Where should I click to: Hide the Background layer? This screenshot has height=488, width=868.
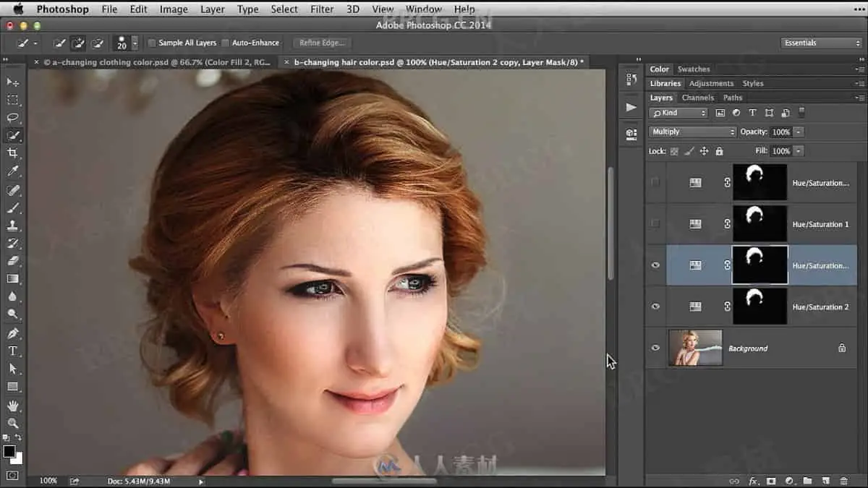655,348
